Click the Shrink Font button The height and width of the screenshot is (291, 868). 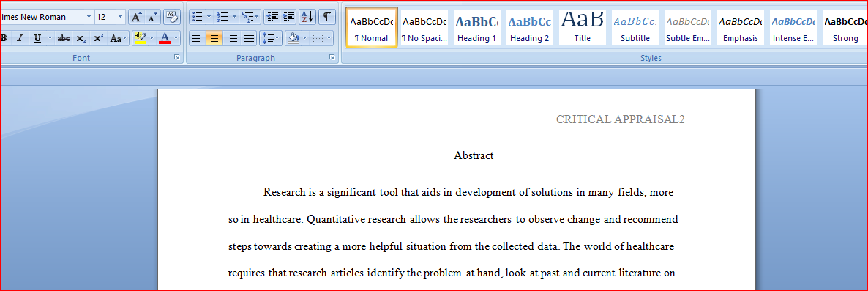[153, 17]
